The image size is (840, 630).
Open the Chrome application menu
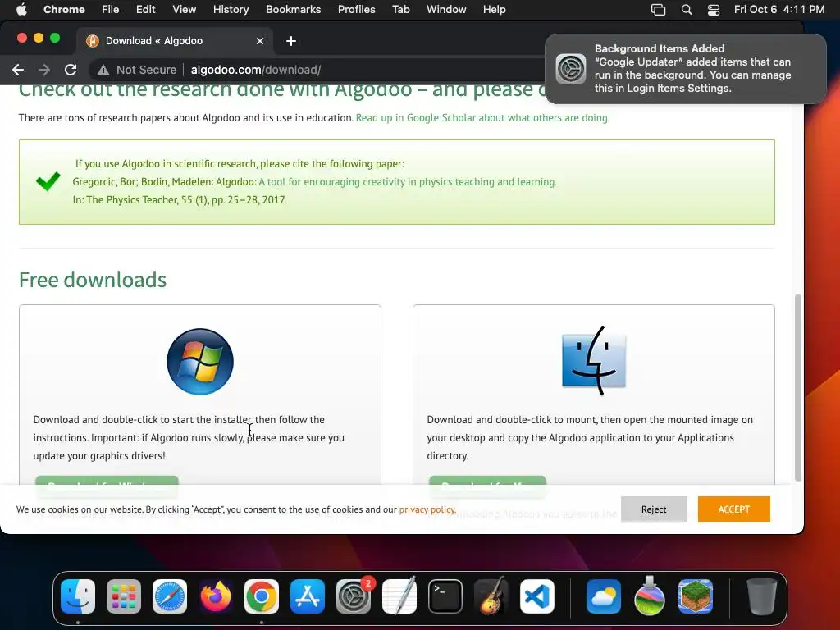click(64, 9)
